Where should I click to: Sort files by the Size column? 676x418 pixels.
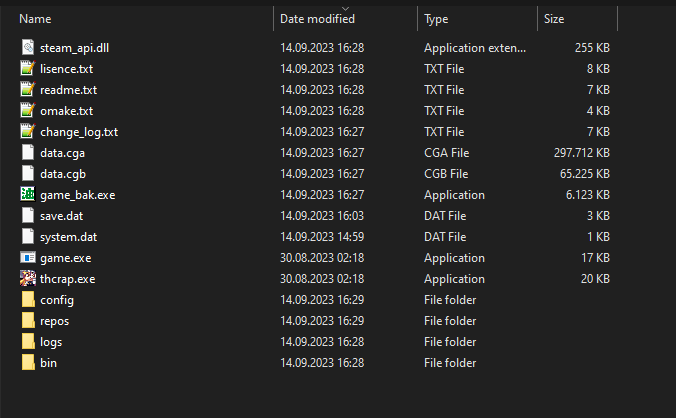(x=555, y=19)
